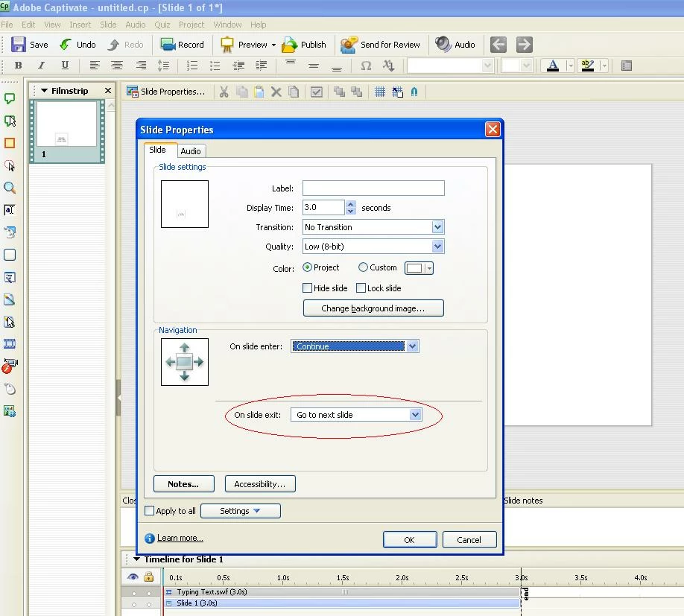The image size is (684, 616).
Task: Click the Undo toolbar icon
Action: [x=66, y=45]
